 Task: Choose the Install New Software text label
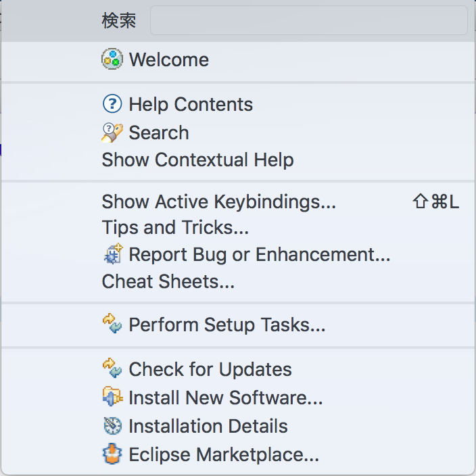click(226, 398)
